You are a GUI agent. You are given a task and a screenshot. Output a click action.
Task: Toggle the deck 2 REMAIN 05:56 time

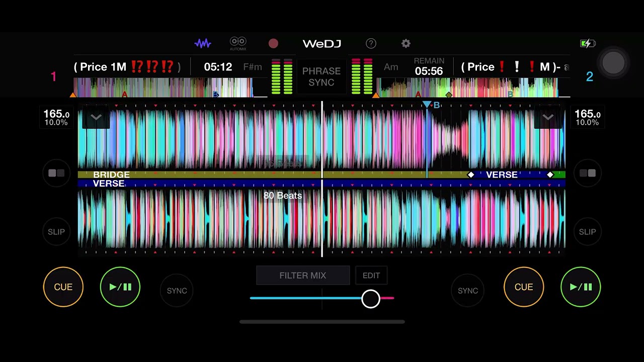[429, 67]
